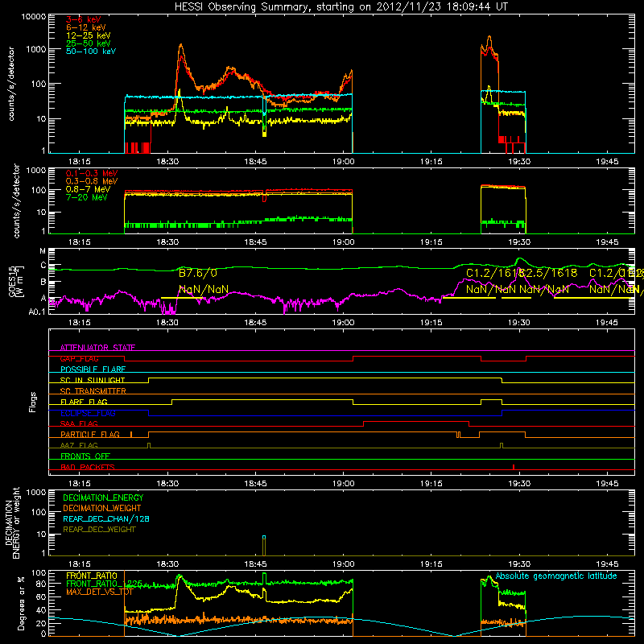Select the yellow 12-25 keV legend label
The height and width of the screenshot is (644, 644).
(x=89, y=35)
